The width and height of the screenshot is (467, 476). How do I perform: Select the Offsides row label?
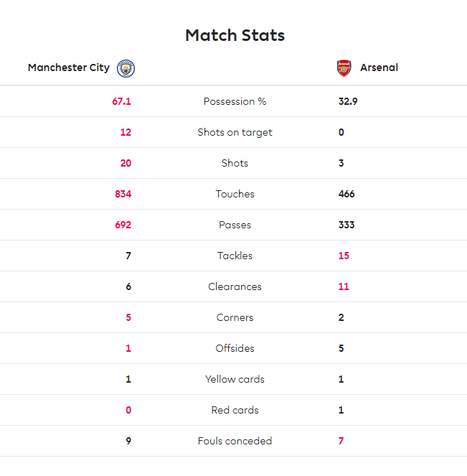point(235,348)
